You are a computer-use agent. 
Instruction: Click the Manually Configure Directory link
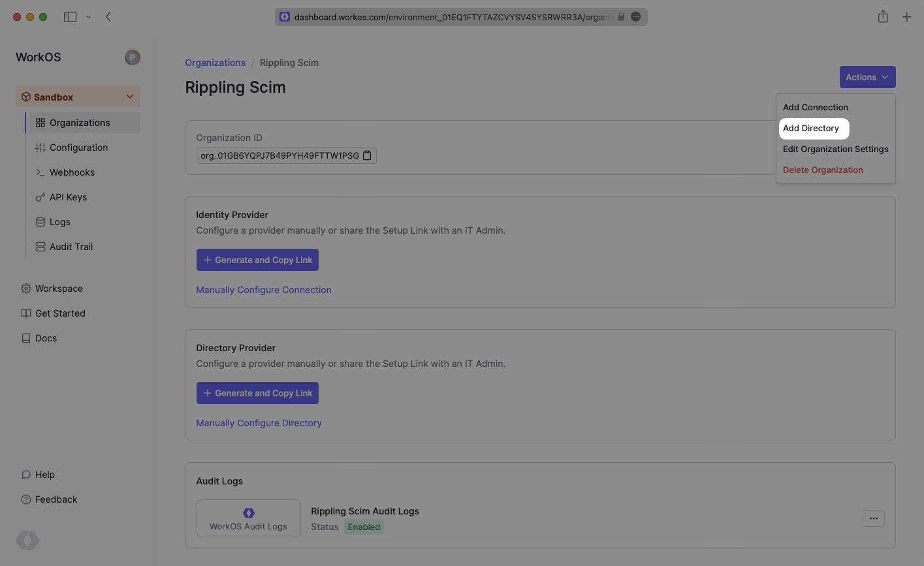(259, 423)
